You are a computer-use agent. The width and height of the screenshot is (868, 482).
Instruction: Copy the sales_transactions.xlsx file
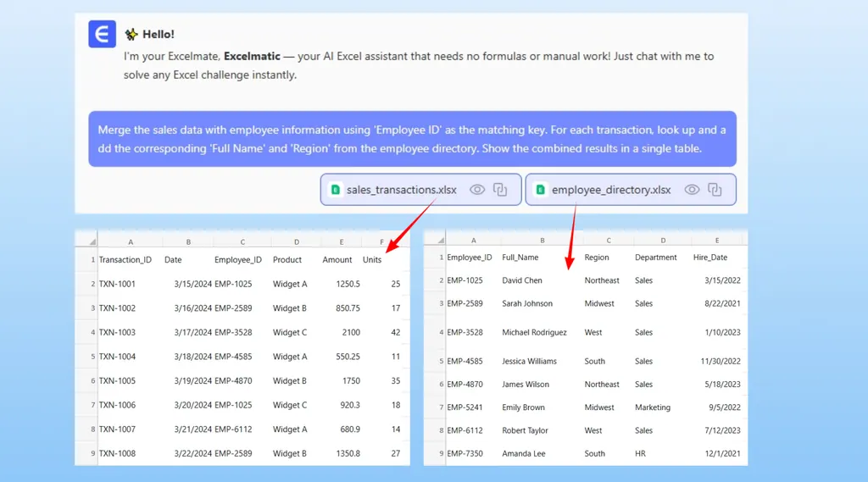500,190
